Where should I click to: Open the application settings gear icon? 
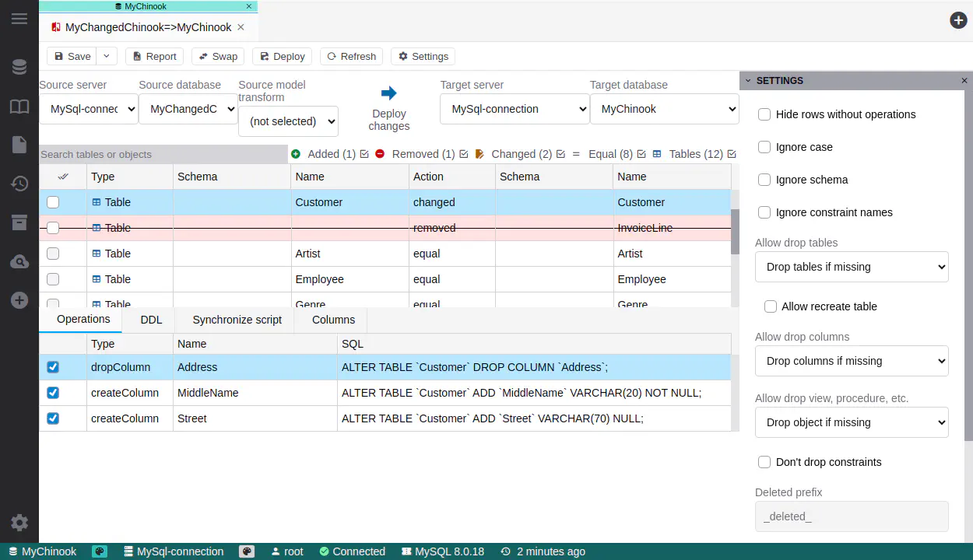tap(19, 523)
